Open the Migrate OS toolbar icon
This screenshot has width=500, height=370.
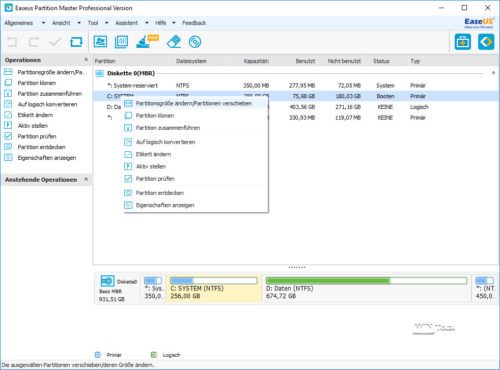pos(100,42)
